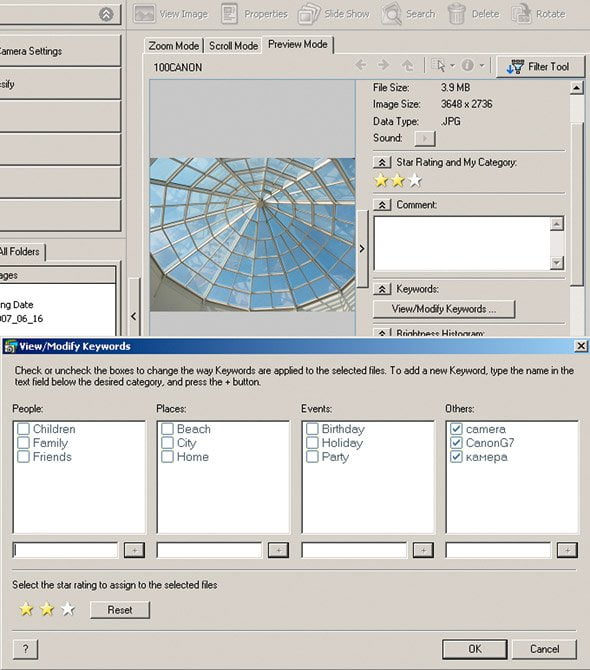Start Slide Show from toolbar
The width and height of the screenshot is (590, 670).
coord(334,14)
